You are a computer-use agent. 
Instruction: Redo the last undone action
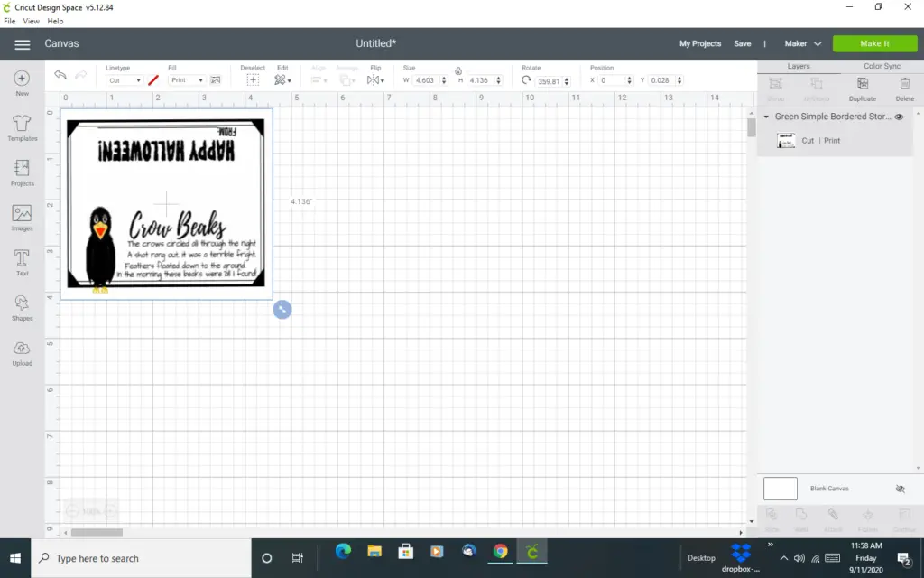tap(80, 75)
